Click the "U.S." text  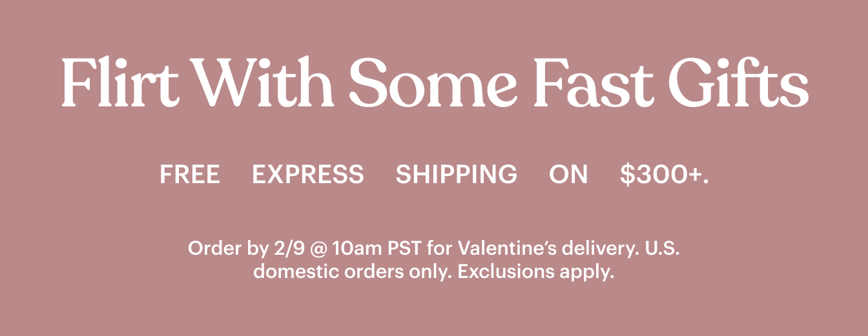point(663,248)
